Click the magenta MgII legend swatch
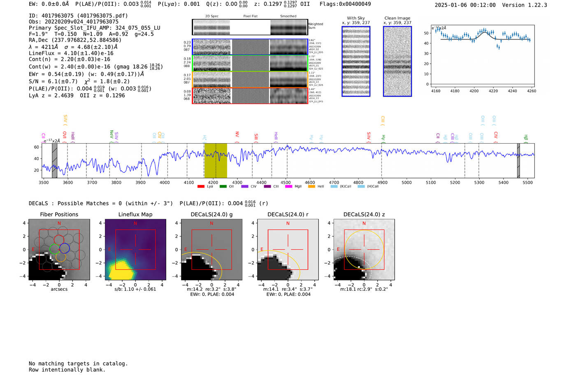This screenshot has height=392, width=576. tap(288, 187)
